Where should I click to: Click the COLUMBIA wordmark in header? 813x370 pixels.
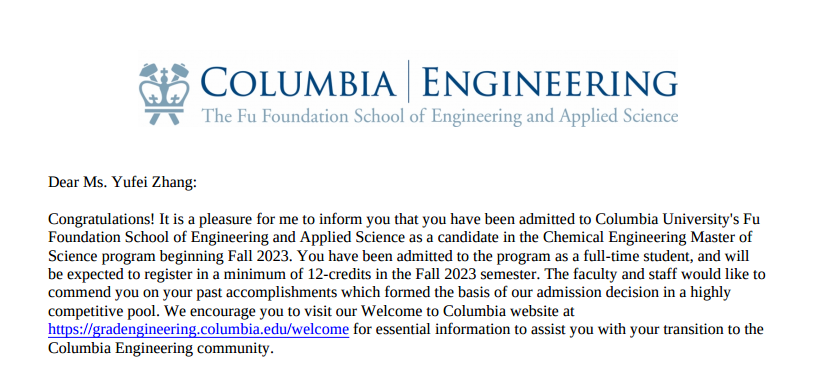(298, 82)
